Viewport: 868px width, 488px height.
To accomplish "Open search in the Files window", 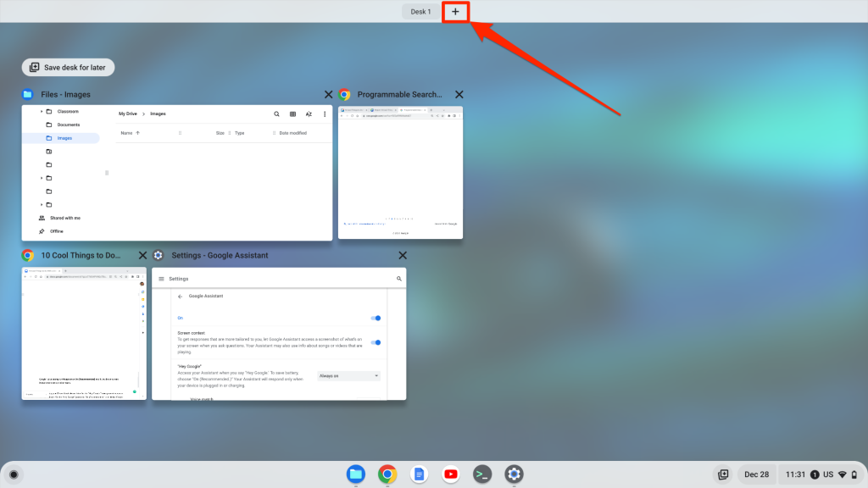I will 277,114.
